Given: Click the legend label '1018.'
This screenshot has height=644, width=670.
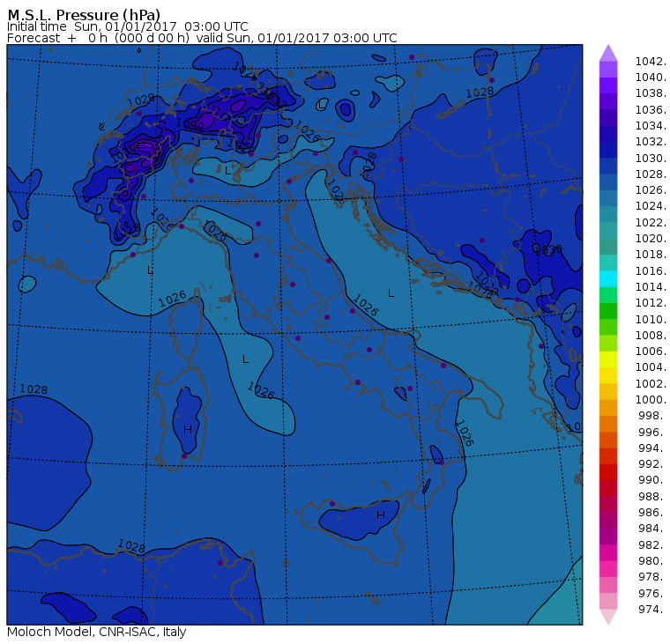Looking at the screenshot, I should click(x=651, y=254).
